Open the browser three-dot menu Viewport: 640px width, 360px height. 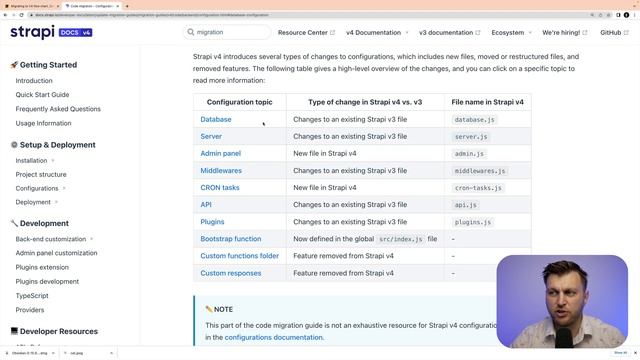coord(635,15)
